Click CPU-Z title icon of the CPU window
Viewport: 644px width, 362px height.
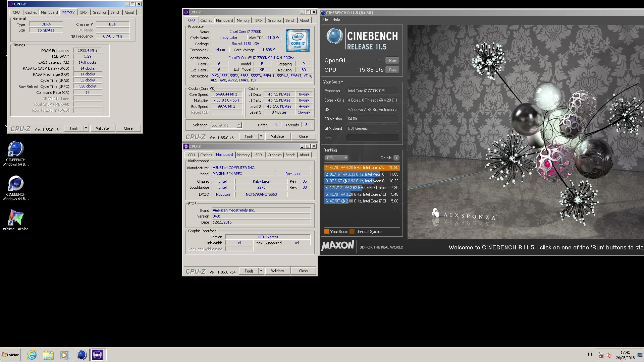pos(186,12)
